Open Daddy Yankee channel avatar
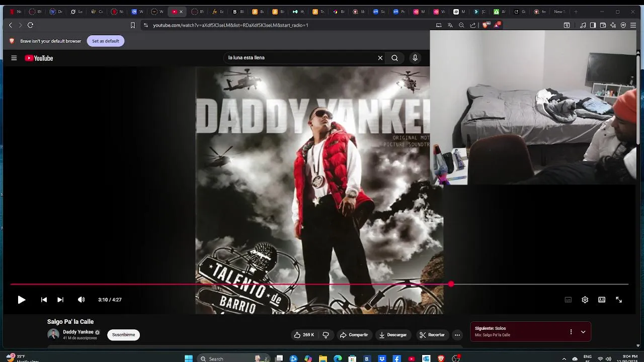644x362 pixels. 53,335
